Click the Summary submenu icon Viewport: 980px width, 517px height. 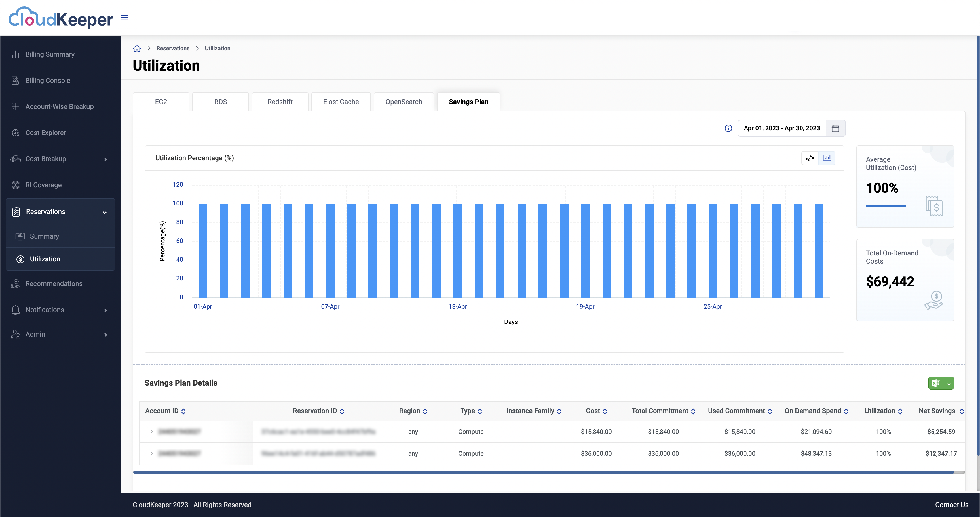pos(20,236)
